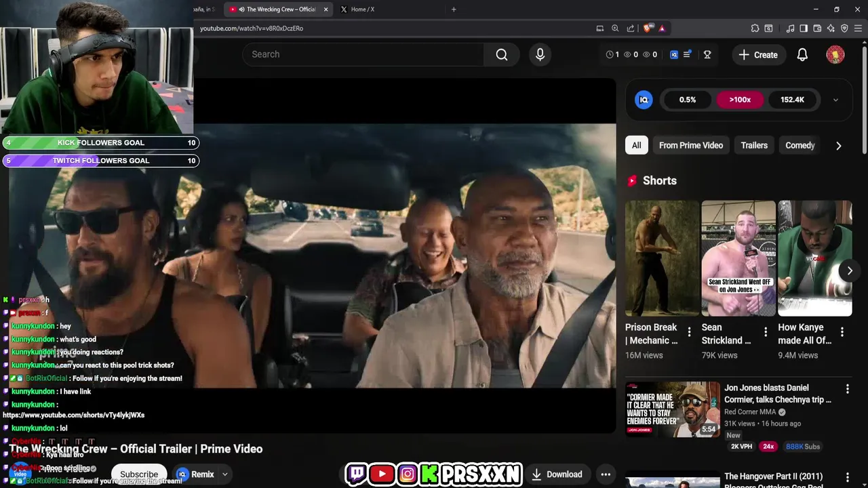Image resolution: width=868 pixels, height=488 pixels.
Task: Click the trophy icon in the header
Action: pyautogui.click(x=707, y=55)
